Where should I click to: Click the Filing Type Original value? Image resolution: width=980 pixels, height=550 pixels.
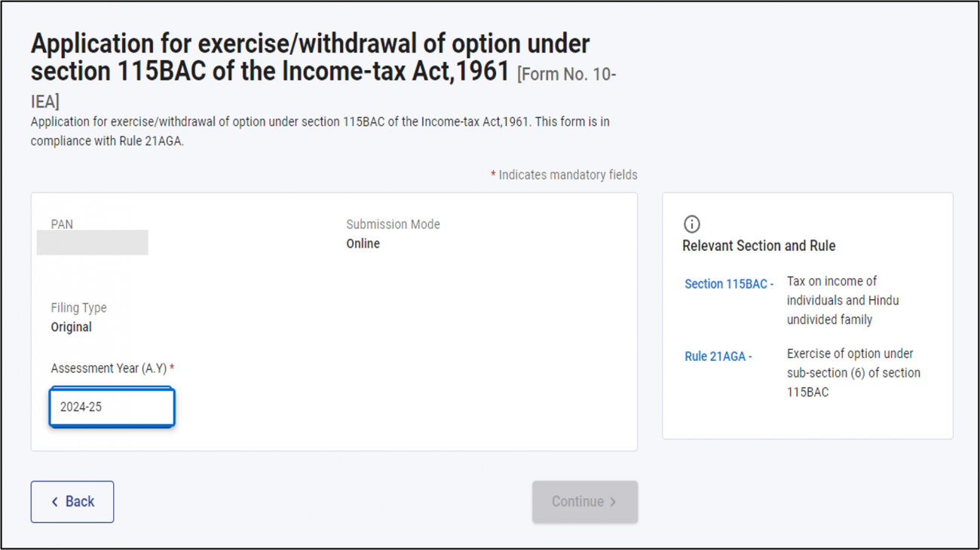[x=72, y=326]
